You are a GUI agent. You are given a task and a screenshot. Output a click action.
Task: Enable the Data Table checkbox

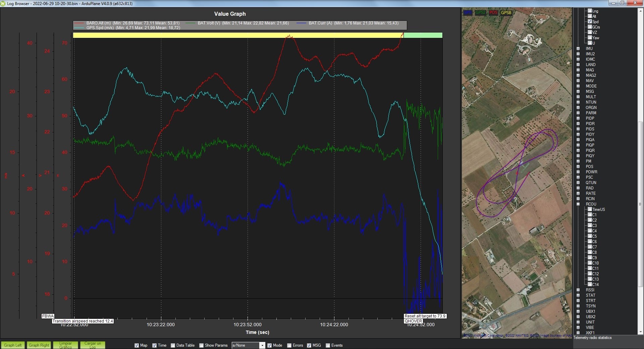tap(173, 345)
